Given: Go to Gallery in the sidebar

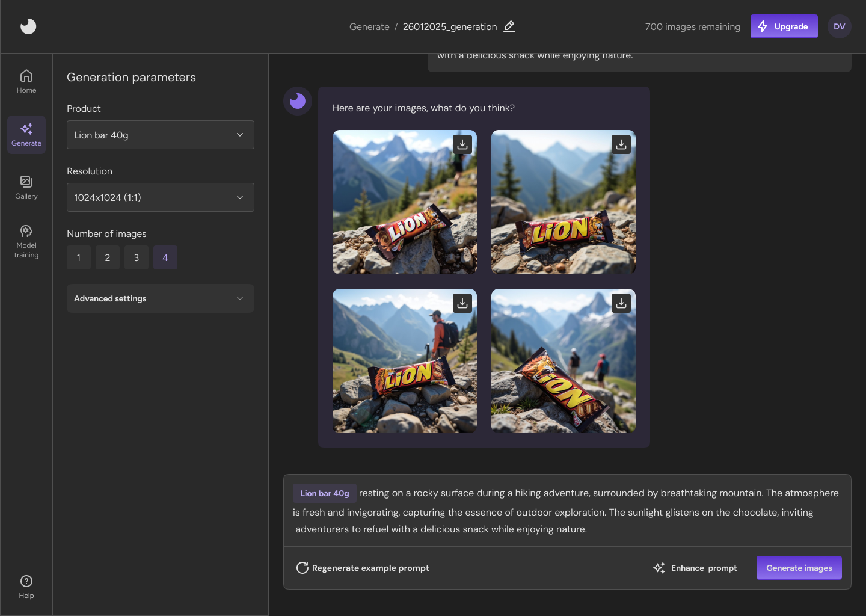Looking at the screenshot, I should [26, 188].
